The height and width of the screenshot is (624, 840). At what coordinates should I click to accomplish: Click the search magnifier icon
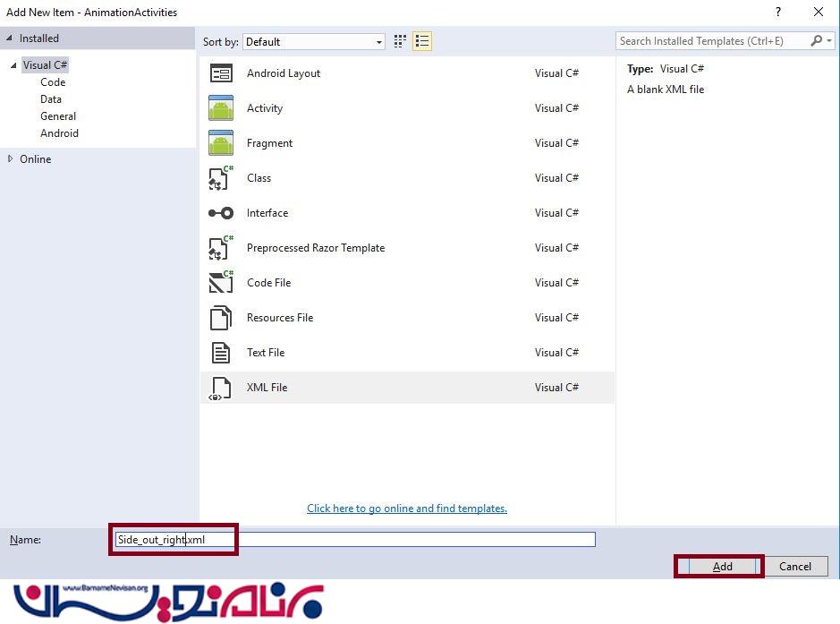[817, 41]
